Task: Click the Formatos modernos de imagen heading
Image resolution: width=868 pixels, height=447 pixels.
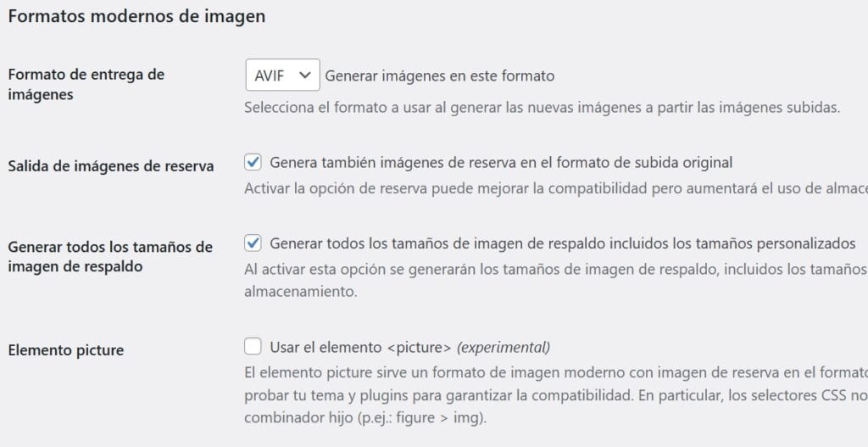Action: coord(136,17)
